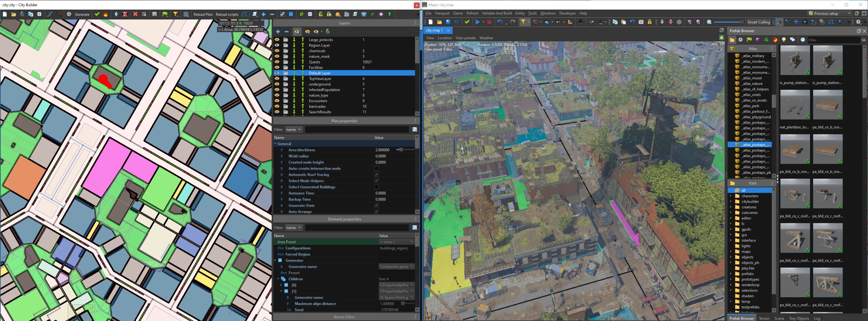Click the Generate gear icon in City Builder

coord(69,14)
